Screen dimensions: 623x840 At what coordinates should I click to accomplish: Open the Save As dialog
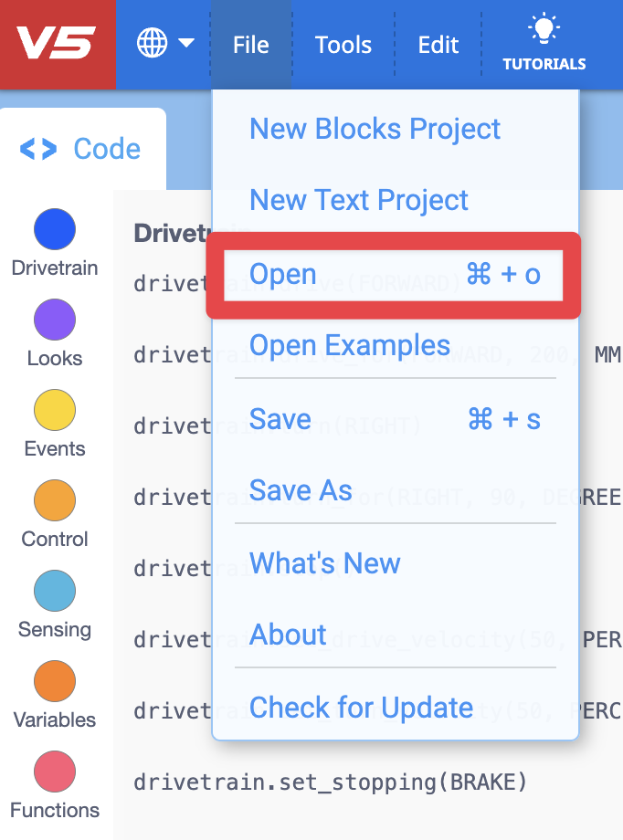tap(301, 490)
